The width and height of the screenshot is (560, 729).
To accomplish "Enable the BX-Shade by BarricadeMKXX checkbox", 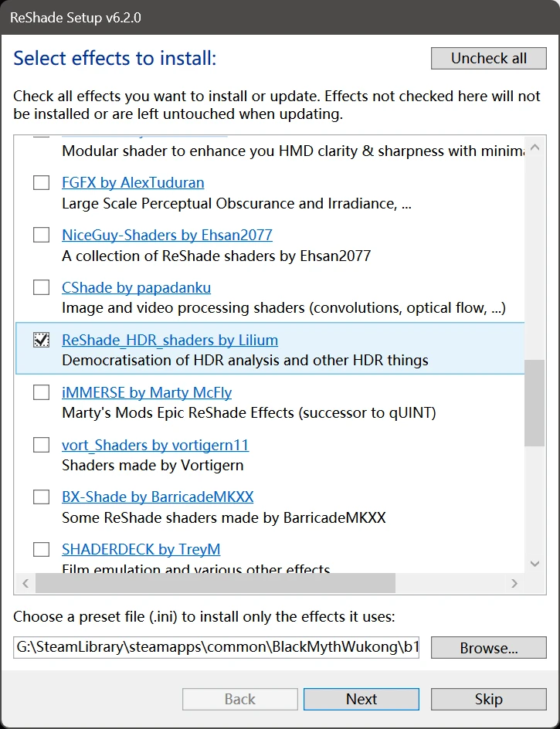I will [x=41, y=497].
